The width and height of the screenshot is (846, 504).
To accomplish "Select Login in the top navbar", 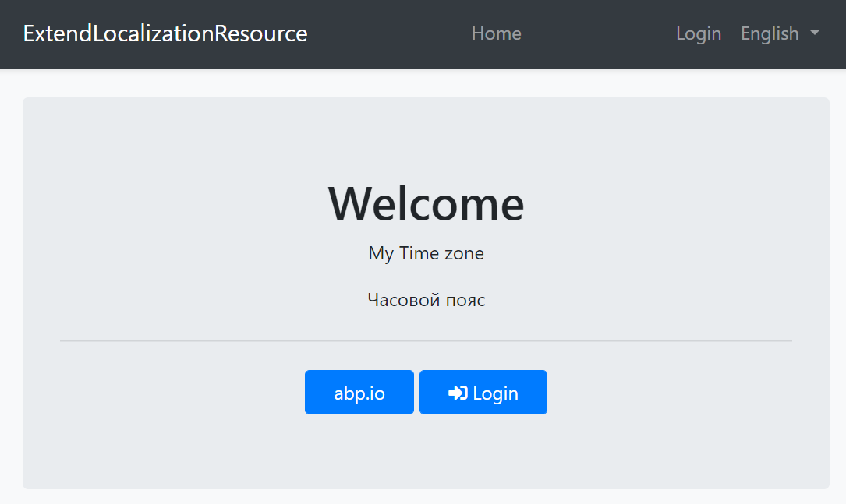I will coord(698,33).
